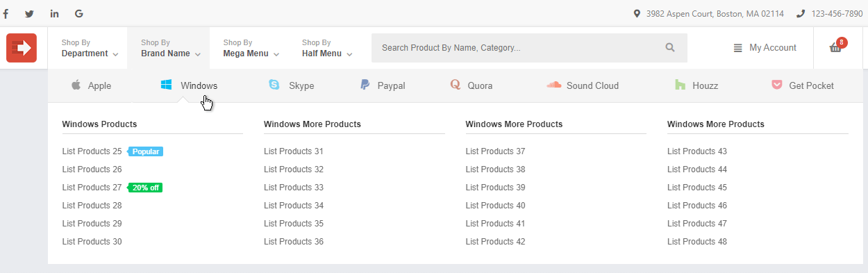Select the Quora brand tab label
The image size is (868, 273).
tap(481, 86)
